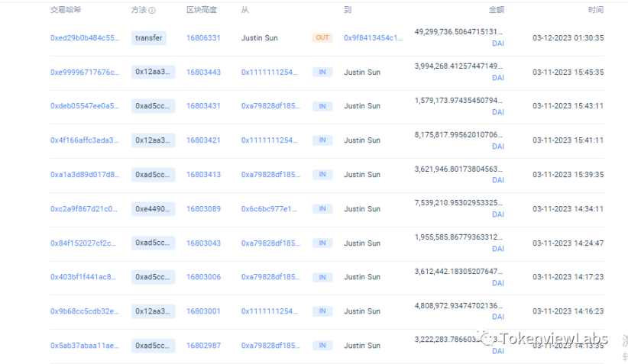Open block height 16803001

coord(203,311)
